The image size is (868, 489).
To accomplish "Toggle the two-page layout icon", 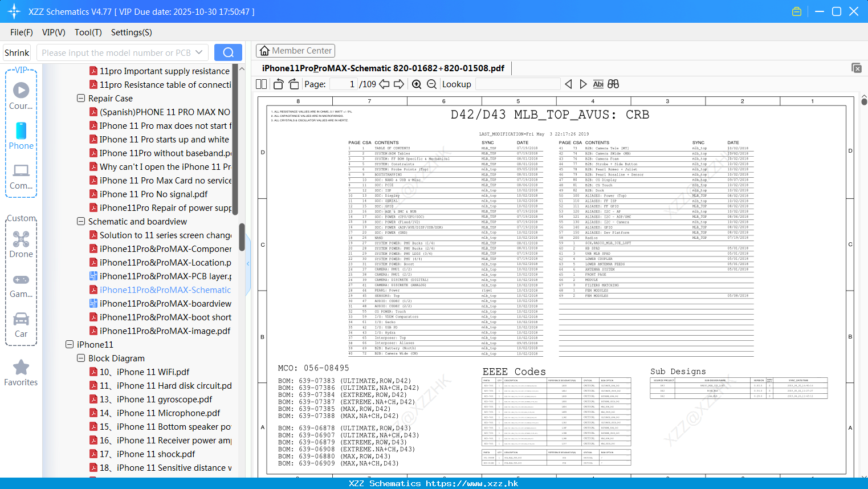I will (x=261, y=84).
